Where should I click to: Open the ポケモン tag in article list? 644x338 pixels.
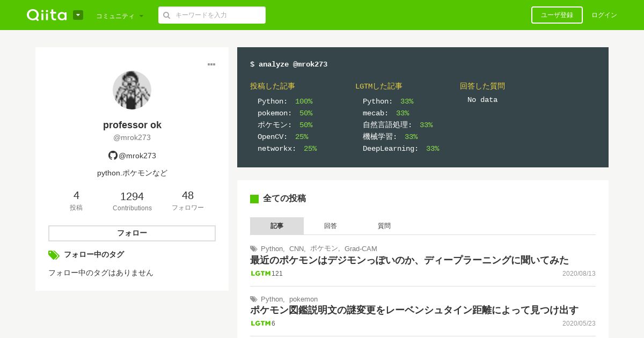click(324, 249)
